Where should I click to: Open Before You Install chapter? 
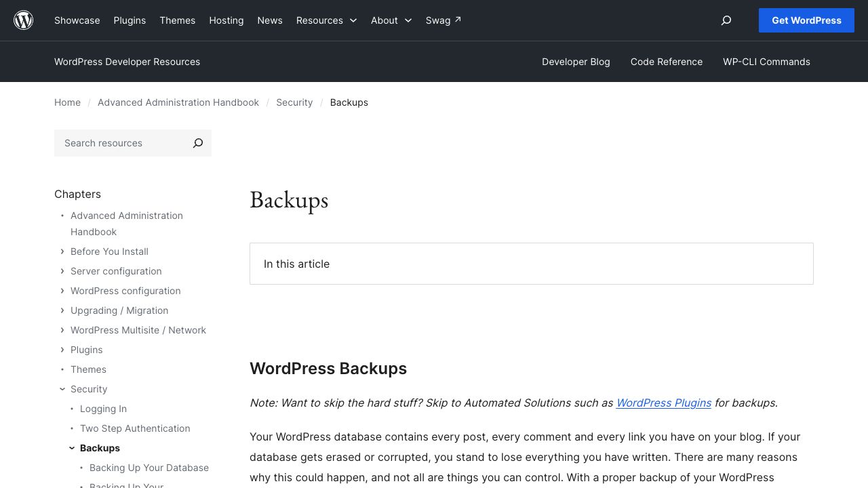pos(109,251)
